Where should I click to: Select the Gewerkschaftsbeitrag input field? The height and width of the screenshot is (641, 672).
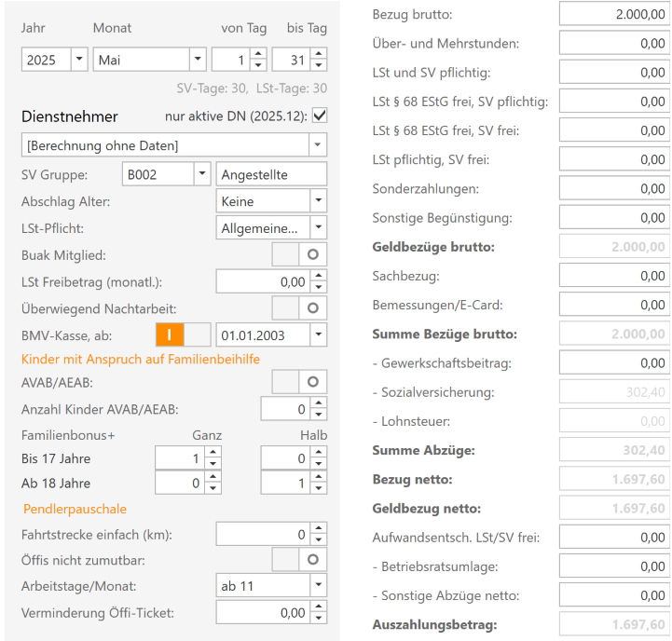tap(613, 362)
